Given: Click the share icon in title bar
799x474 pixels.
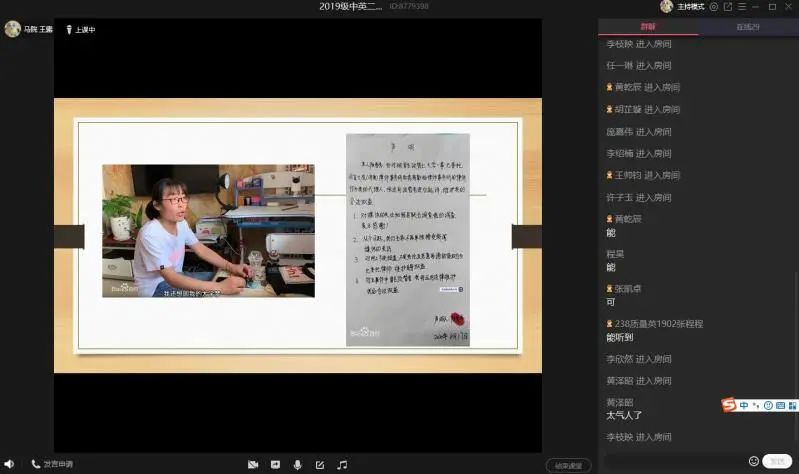Looking at the screenshot, I should click(728, 6).
